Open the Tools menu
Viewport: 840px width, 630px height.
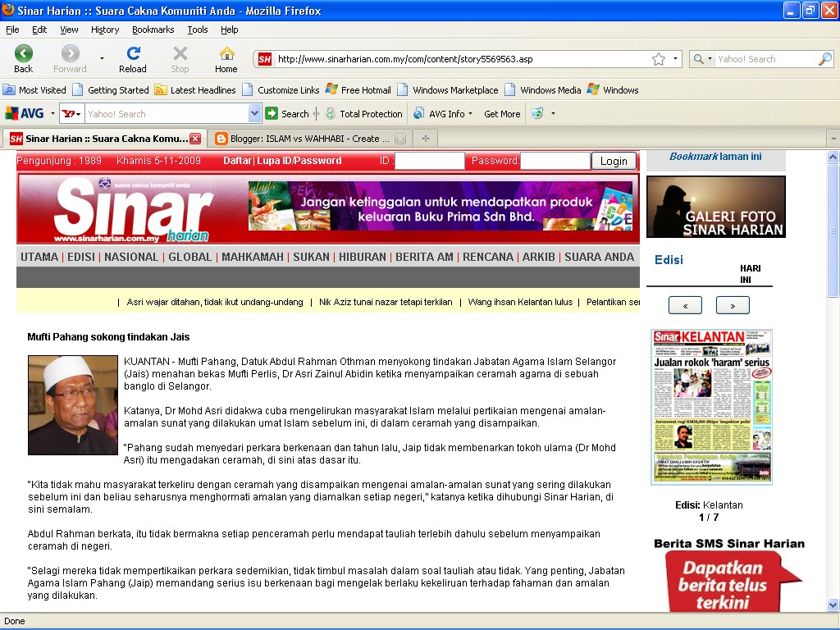pyautogui.click(x=198, y=30)
